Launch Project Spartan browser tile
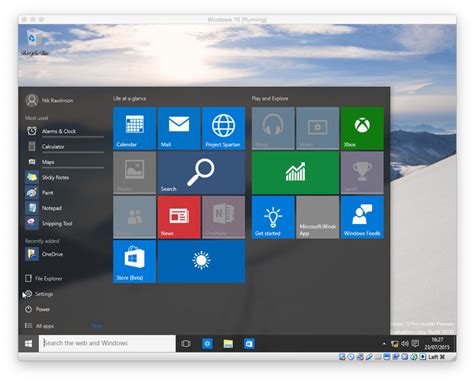The width and height of the screenshot is (474, 382). pos(223,128)
